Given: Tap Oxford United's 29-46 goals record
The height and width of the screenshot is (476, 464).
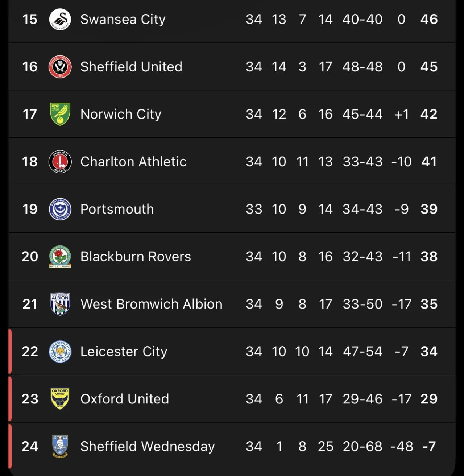Looking at the screenshot, I should 362,399.
